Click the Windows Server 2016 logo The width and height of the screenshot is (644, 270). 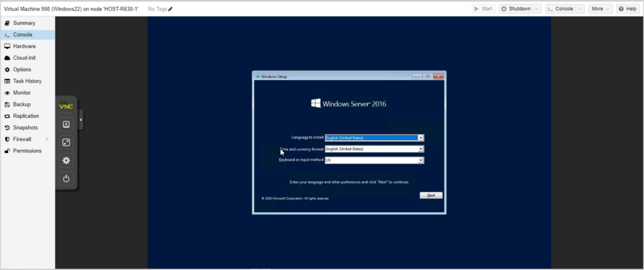348,104
